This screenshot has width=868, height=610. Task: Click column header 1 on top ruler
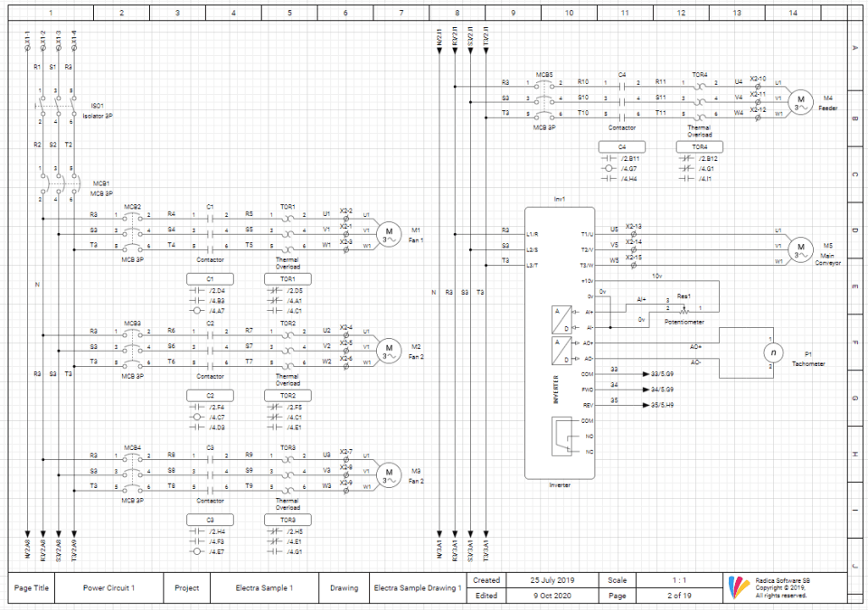click(x=51, y=13)
